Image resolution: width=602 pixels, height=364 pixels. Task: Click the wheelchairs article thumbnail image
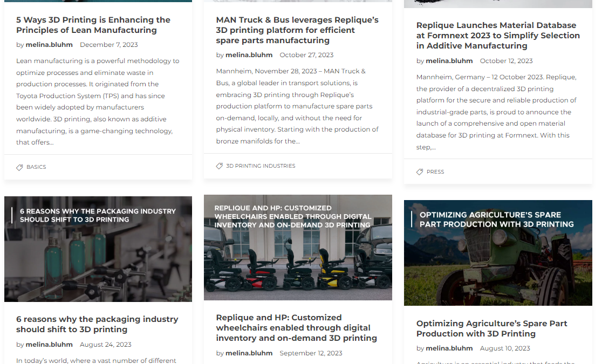click(298, 248)
